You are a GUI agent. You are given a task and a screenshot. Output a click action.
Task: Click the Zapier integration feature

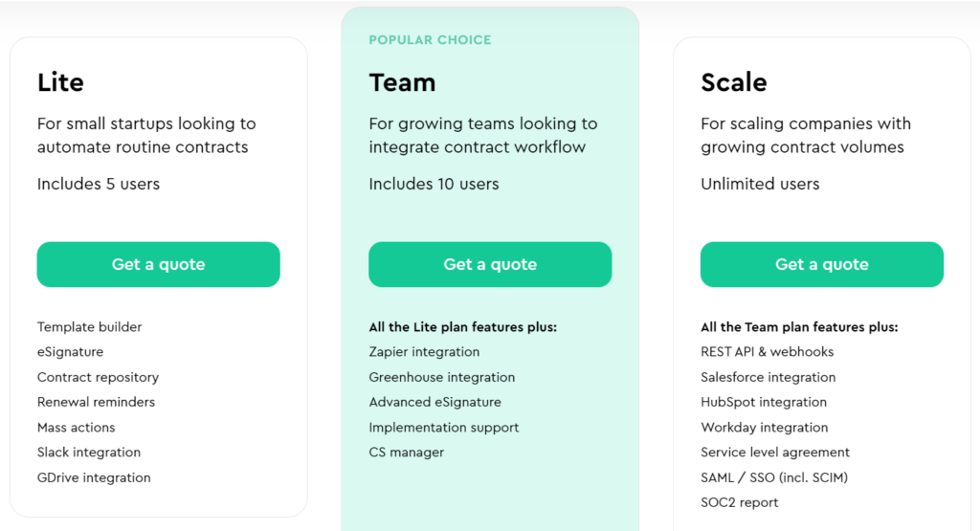pos(424,352)
